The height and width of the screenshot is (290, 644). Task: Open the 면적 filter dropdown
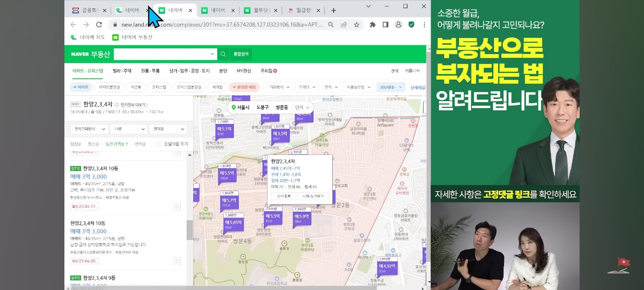click(x=330, y=87)
